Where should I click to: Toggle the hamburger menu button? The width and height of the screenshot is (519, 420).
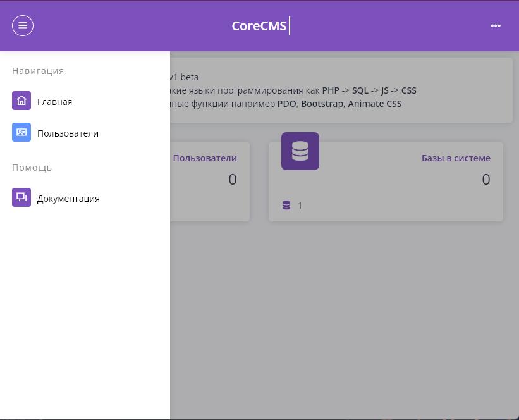[23, 25]
